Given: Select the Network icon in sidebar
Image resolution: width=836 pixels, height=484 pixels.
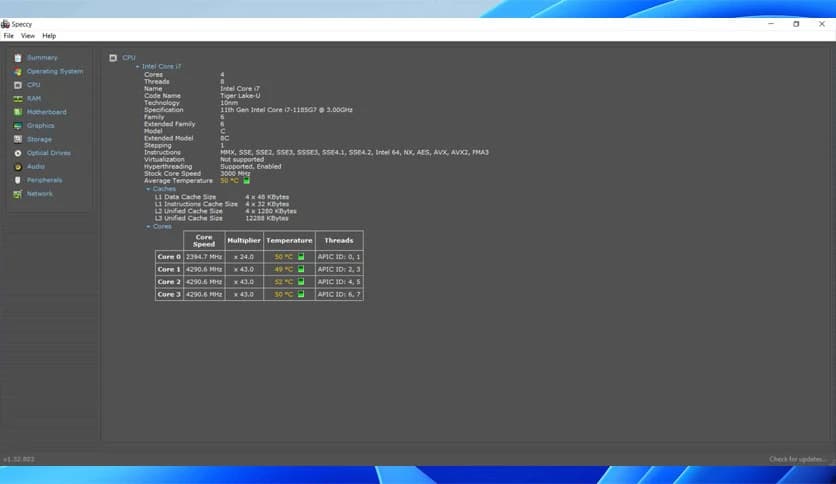Looking at the screenshot, I should pos(18,194).
